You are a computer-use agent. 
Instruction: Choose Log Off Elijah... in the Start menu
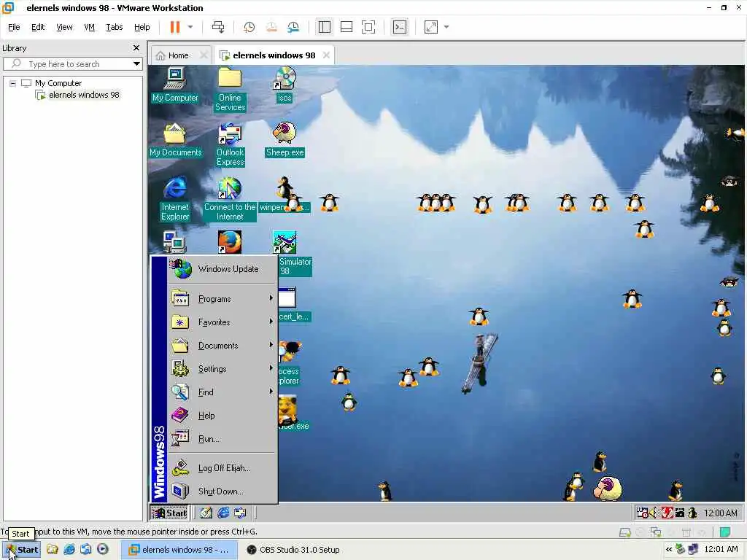click(222, 469)
